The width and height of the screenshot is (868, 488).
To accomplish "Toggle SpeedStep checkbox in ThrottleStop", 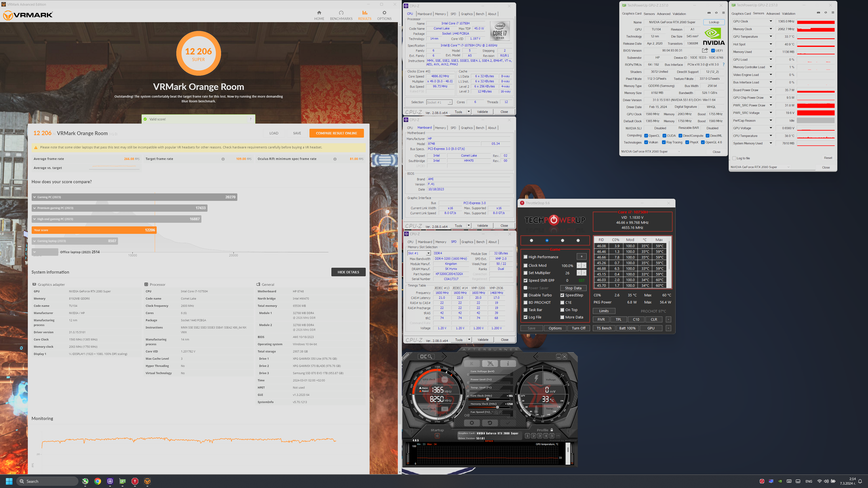I will pos(562,295).
